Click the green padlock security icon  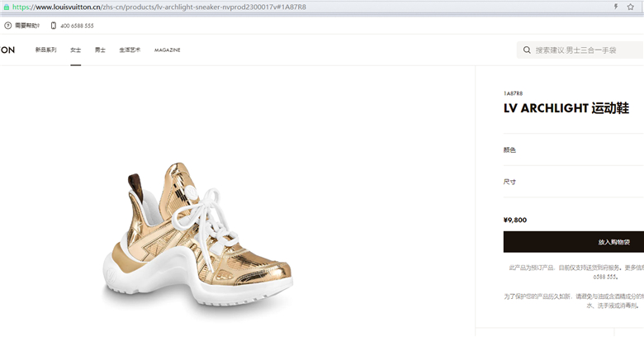click(6, 7)
